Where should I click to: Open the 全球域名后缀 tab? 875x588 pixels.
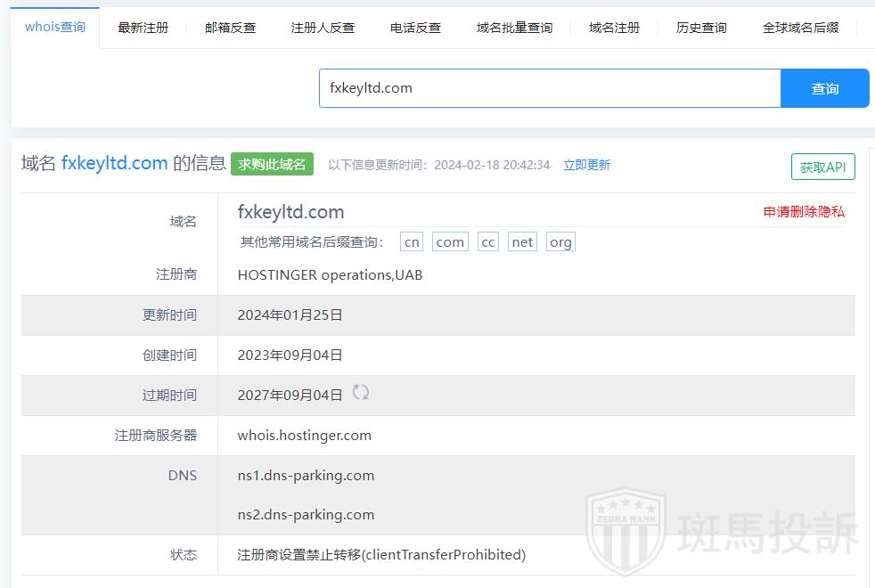(800, 28)
